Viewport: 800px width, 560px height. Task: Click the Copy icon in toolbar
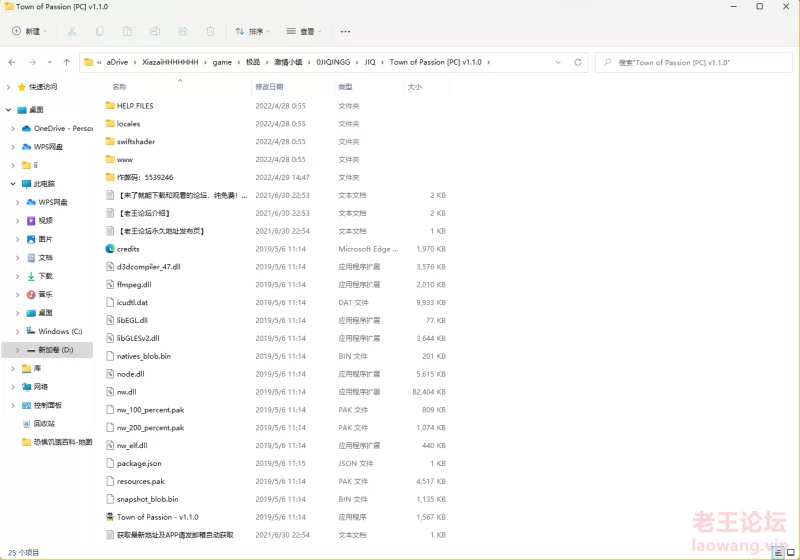pos(99,32)
